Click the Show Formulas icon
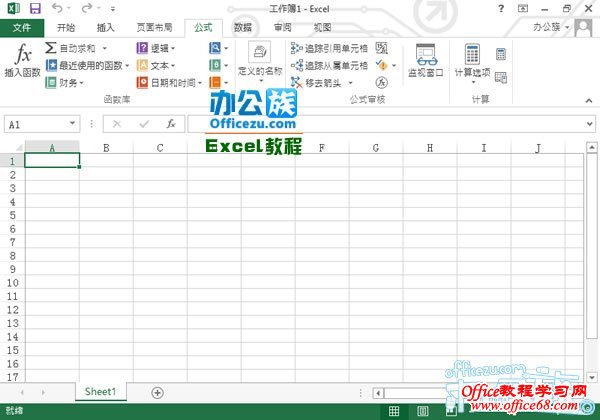Viewport: 600px width, 420px height. pos(382,48)
